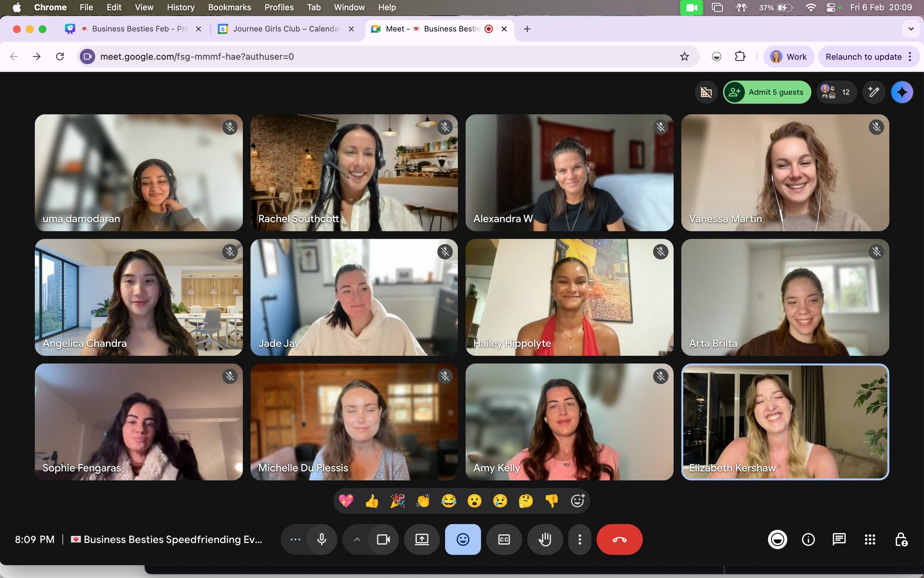This screenshot has height=578, width=924.
Task: Click the red leave call button
Action: (619, 539)
